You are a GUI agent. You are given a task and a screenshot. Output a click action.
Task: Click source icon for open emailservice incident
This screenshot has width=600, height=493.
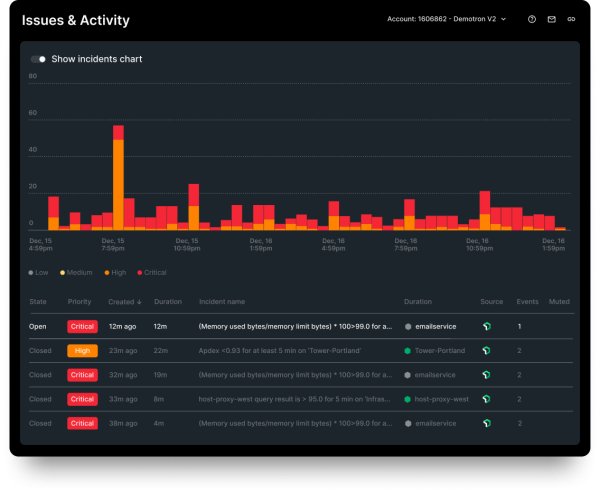coord(486,326)
